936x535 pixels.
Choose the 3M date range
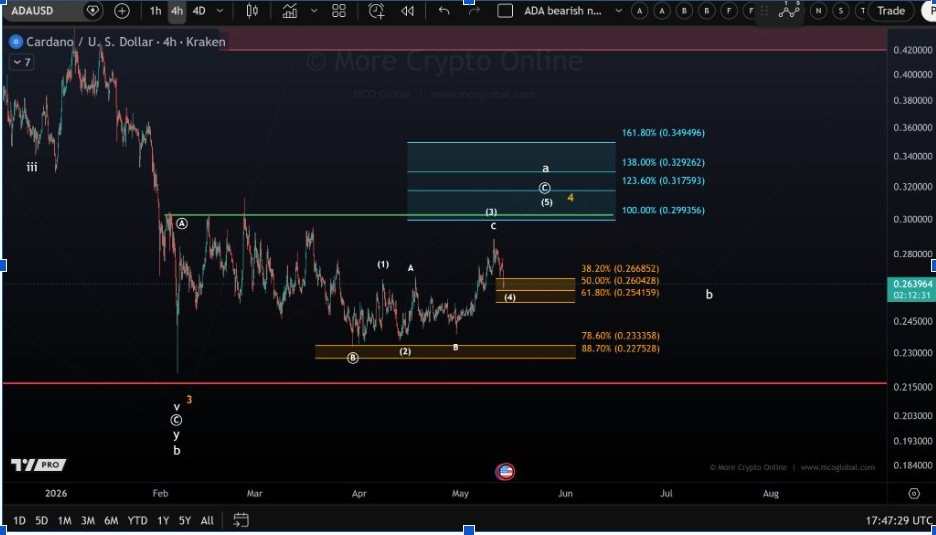(x=88, y=521)
